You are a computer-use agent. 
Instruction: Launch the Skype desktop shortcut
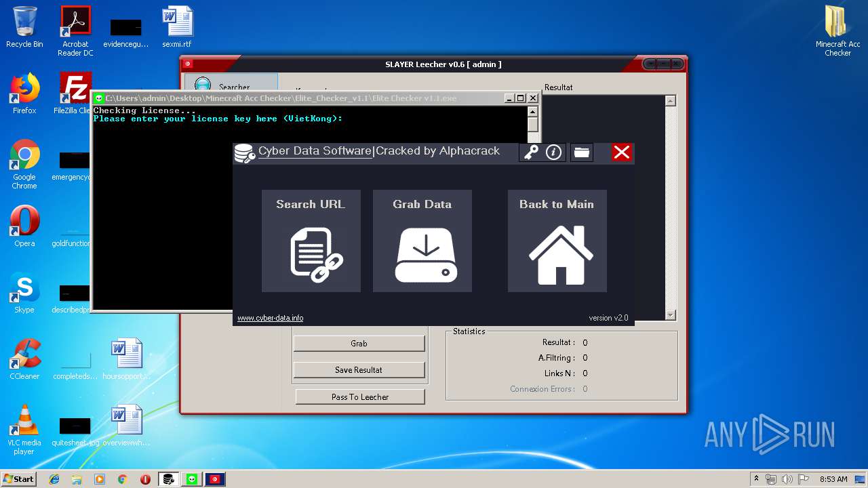click(x=24, y=293)
